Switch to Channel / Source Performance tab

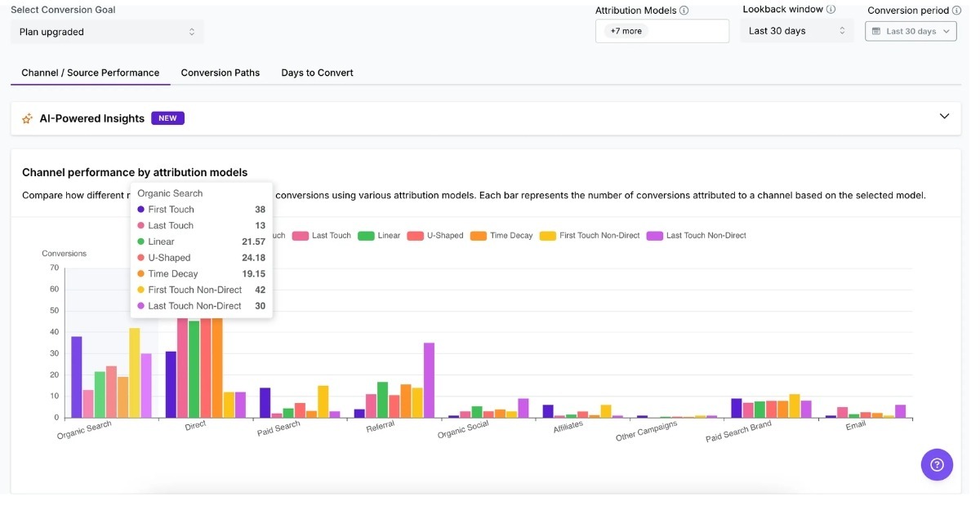tap(91, 73)
